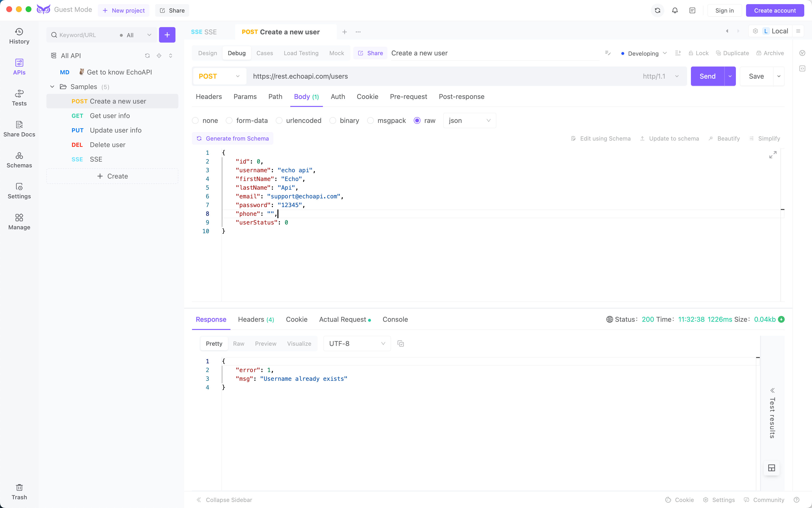The height and width of the screenshot is (508, 812).
Task: Click Collapse Sidebar
Action: (x=224, y=500)
